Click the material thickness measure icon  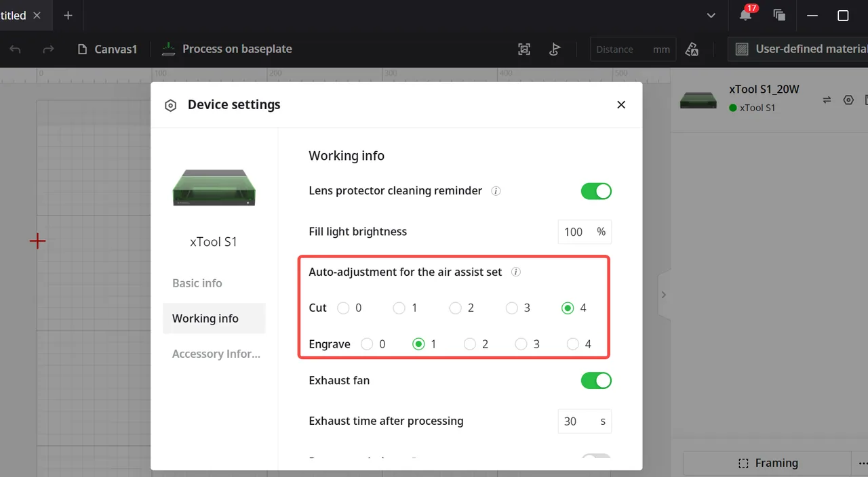[692, 49]
